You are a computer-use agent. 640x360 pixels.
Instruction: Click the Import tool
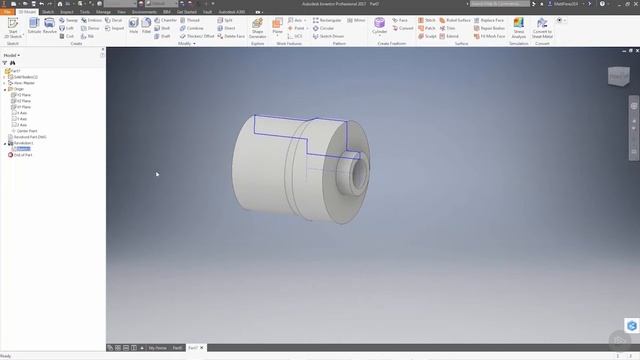(x=114, y=28)
